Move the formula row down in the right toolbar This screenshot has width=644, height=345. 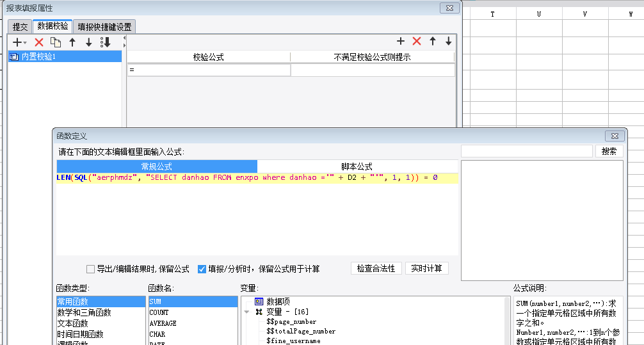[449, 41]
